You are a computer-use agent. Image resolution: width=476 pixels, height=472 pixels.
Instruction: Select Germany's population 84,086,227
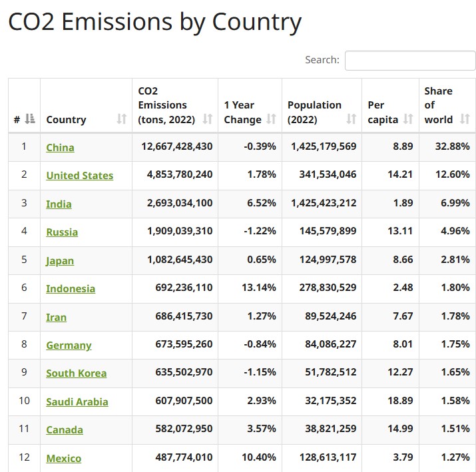click(331, 344)
